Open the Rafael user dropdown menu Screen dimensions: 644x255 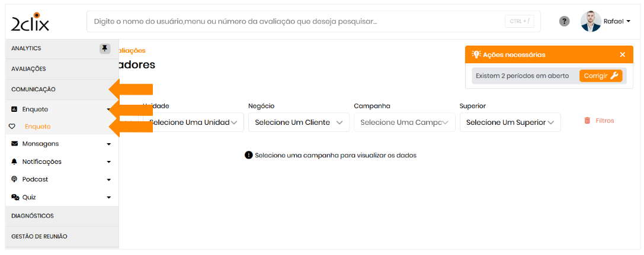pyautogui.click(x=617, y=21)
